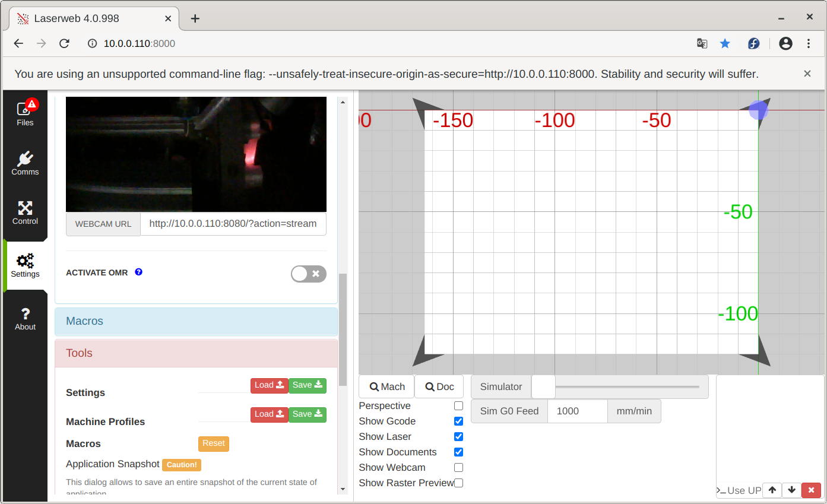Click the mm/min unit label
The width and height of the screenshot is (827, 504).
pyautogui.click(x=634, y=411)
